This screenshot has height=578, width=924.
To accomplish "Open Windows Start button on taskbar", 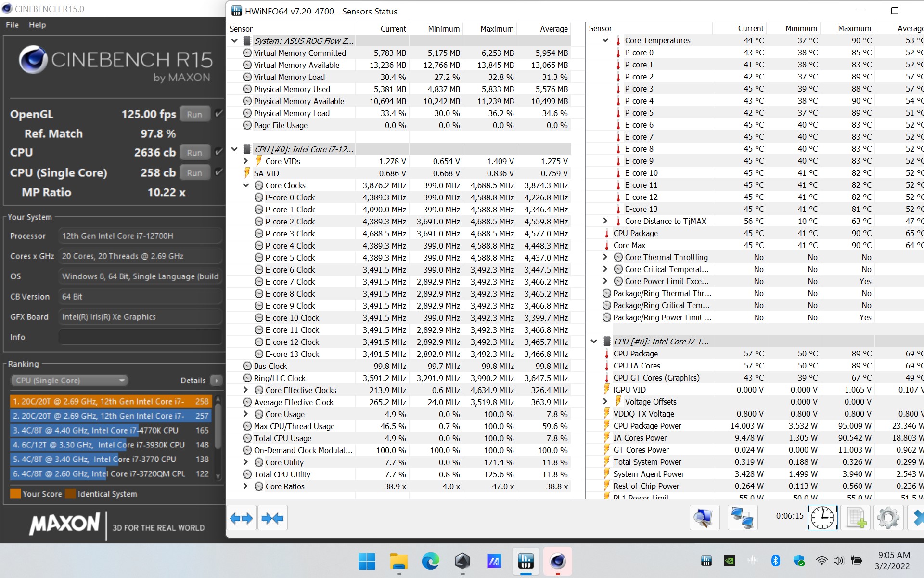I will [x=367, y=561].
